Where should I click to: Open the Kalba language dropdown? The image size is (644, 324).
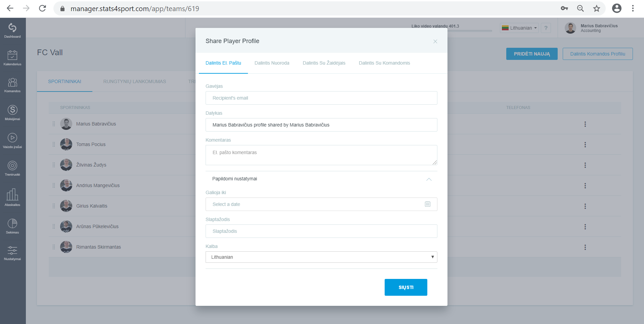pyautogui.click(x=321, y=257)
